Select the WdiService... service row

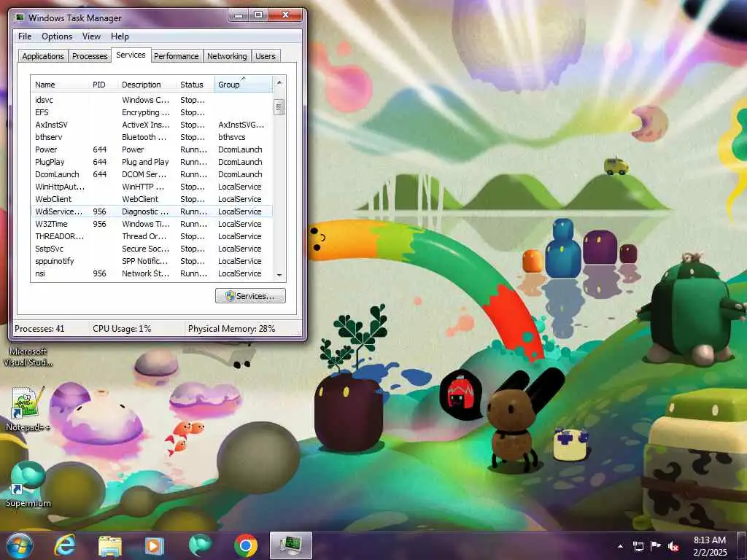152,211
